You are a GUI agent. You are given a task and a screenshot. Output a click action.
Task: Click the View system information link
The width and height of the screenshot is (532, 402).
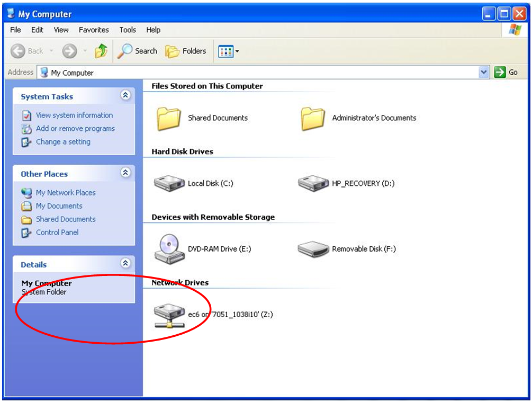point(74,115)
